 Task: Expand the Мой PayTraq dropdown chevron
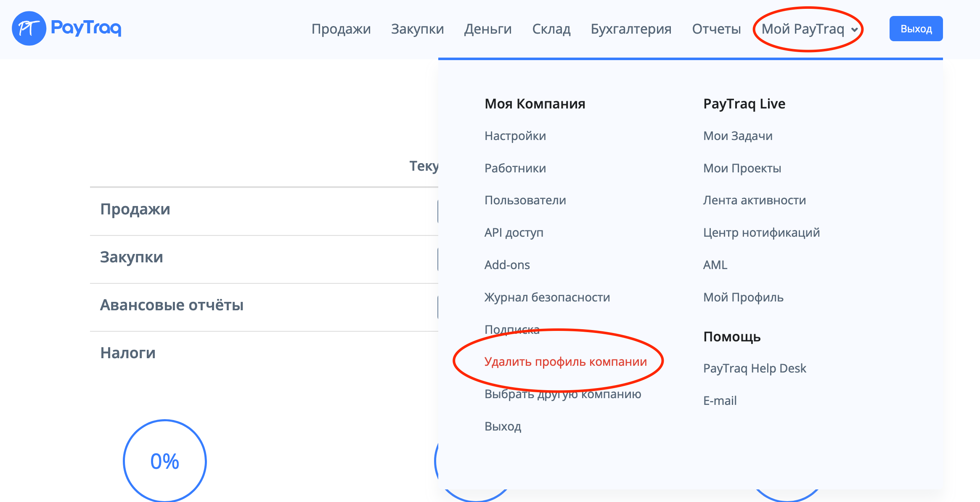click(854, 29)
